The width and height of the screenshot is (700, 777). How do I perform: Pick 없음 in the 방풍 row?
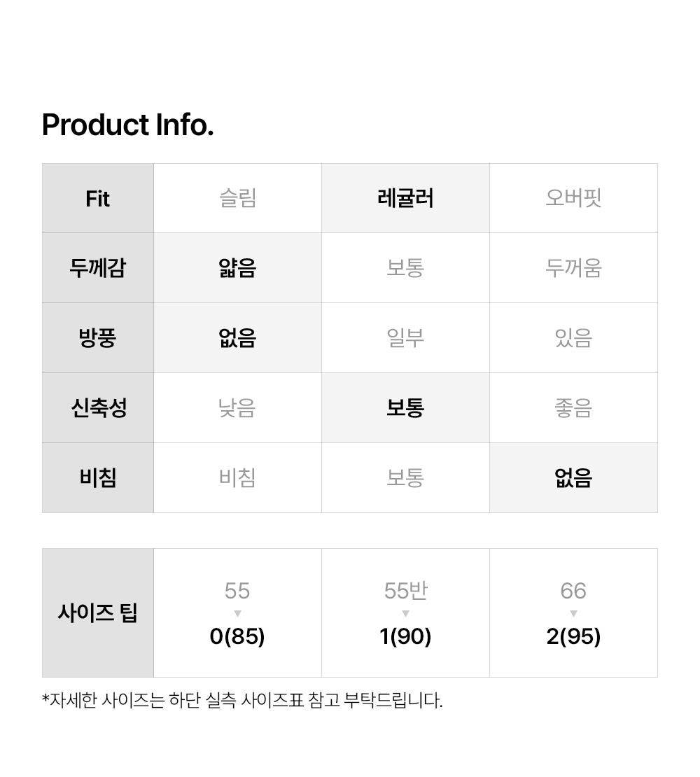pos(237,338)
